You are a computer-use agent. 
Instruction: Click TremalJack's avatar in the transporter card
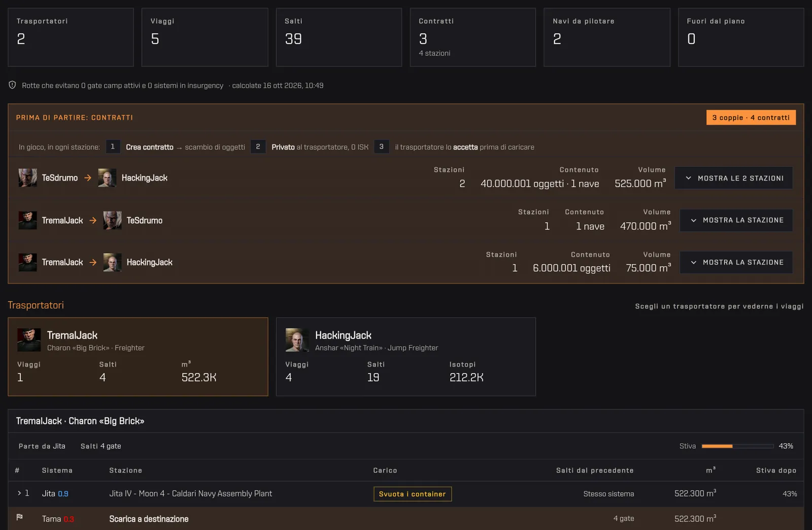coord(29,340)
